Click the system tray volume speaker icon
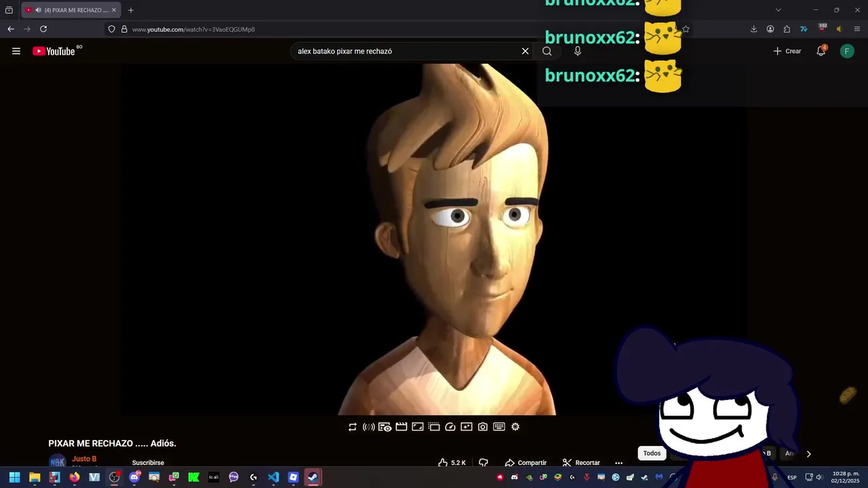 coord(819,477)
